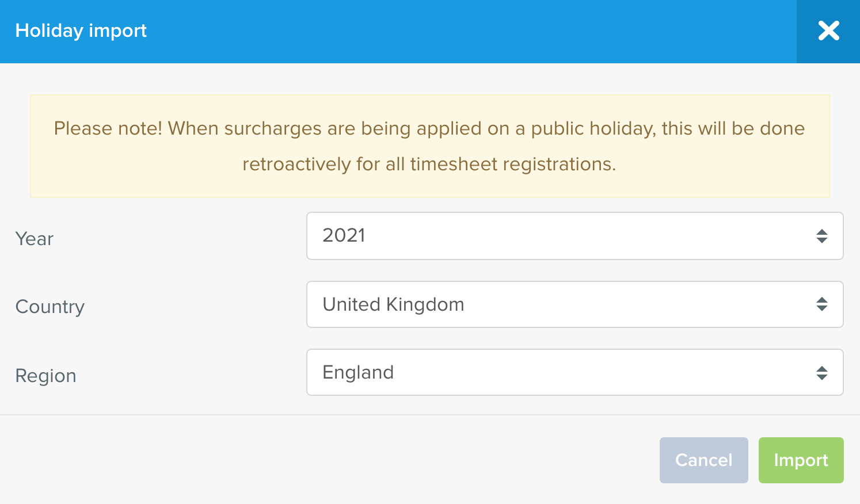The image size is (860, 504).
Task: Open the Year dropdown showing 2021
Action: point(574,236)
